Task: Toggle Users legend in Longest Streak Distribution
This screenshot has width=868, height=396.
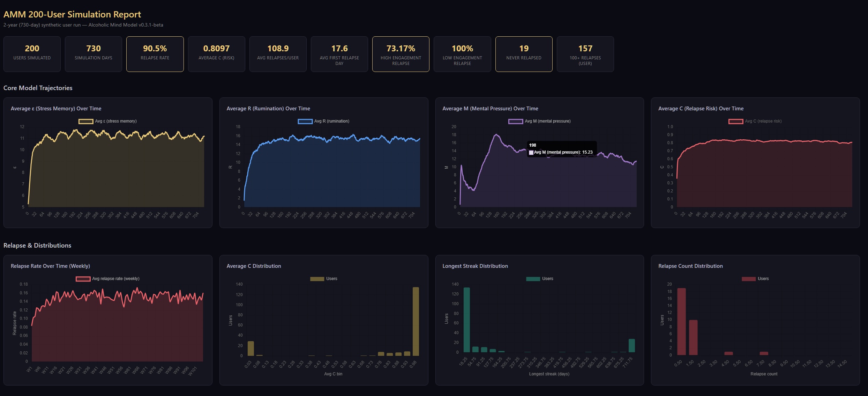Action: click(x=540, y=279)
